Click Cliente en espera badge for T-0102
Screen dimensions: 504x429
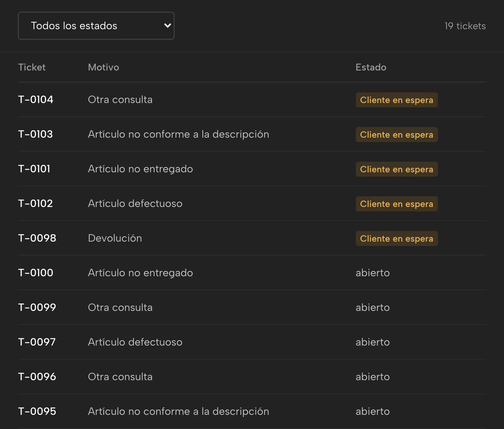[x=397, y=204]
